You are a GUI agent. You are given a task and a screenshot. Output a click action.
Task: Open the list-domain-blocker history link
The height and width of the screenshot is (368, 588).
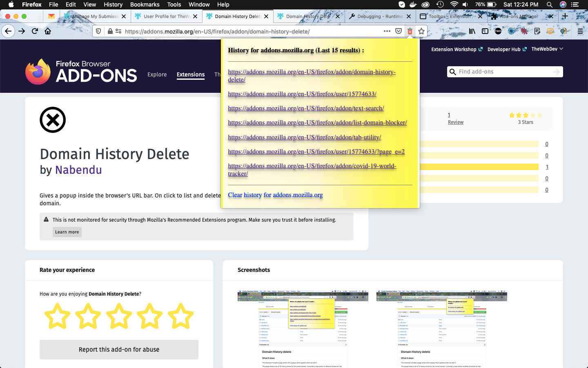pos(317,123)
